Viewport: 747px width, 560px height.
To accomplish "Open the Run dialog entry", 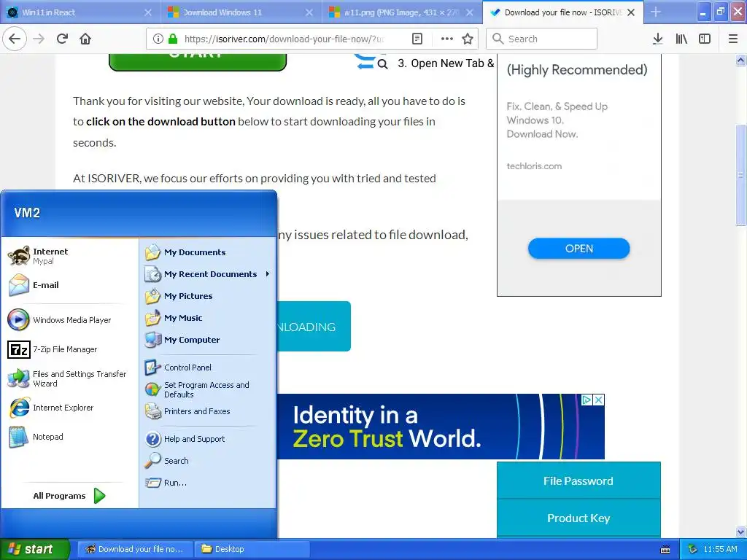I will pos(208,483).
